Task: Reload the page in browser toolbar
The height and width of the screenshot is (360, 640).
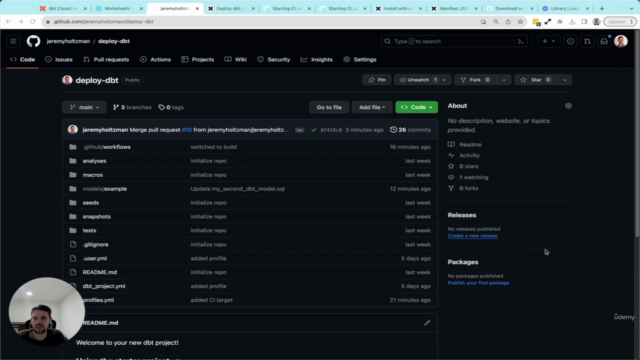Action: [x=33, y=22]
